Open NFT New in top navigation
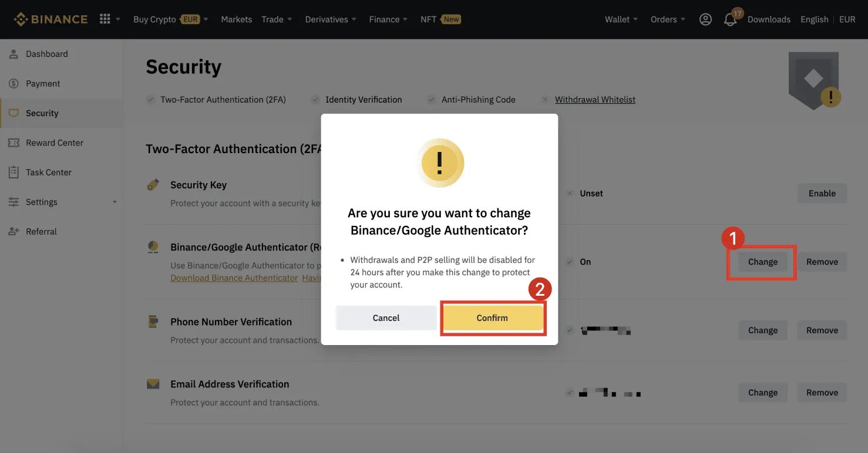This screenshot has width=868, height=453. [440, 19]
